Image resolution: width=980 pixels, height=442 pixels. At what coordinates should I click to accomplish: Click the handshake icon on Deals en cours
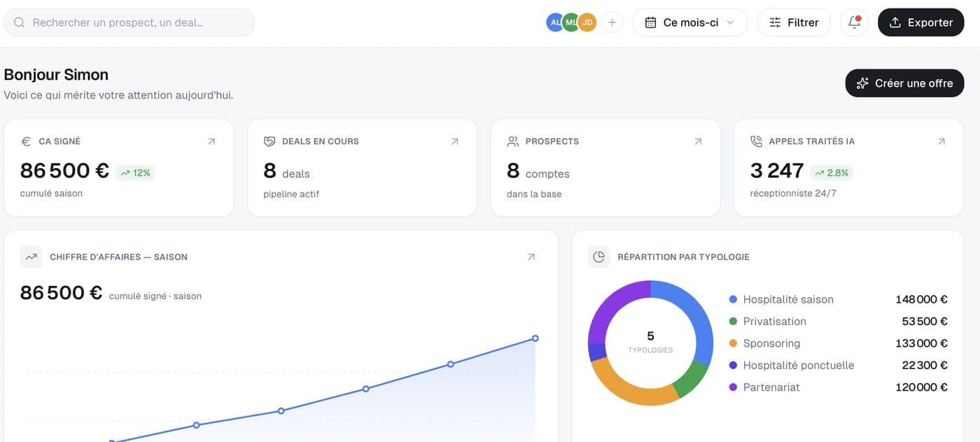(269, 141)
